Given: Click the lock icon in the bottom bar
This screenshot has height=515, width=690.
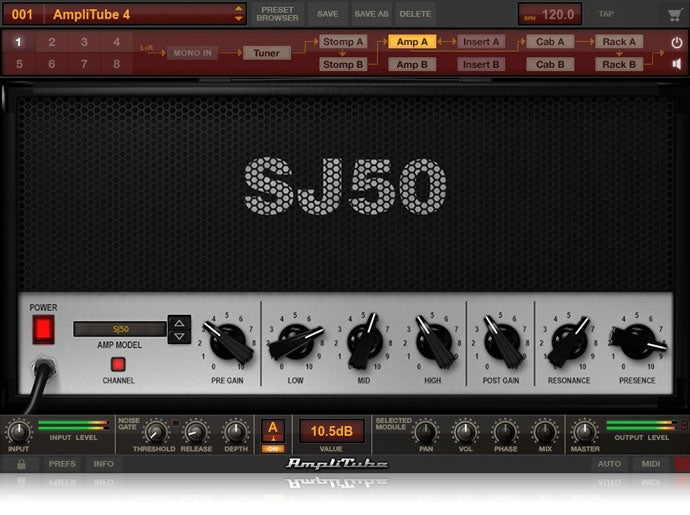Looking at the screenshot, I should pyautogui.click(x=21, y=464).
